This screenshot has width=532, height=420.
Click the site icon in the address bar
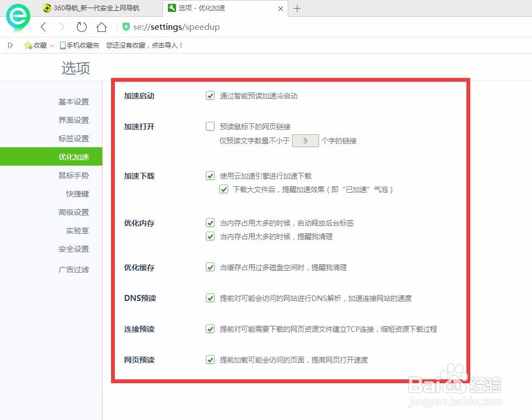tap(126, 27)
